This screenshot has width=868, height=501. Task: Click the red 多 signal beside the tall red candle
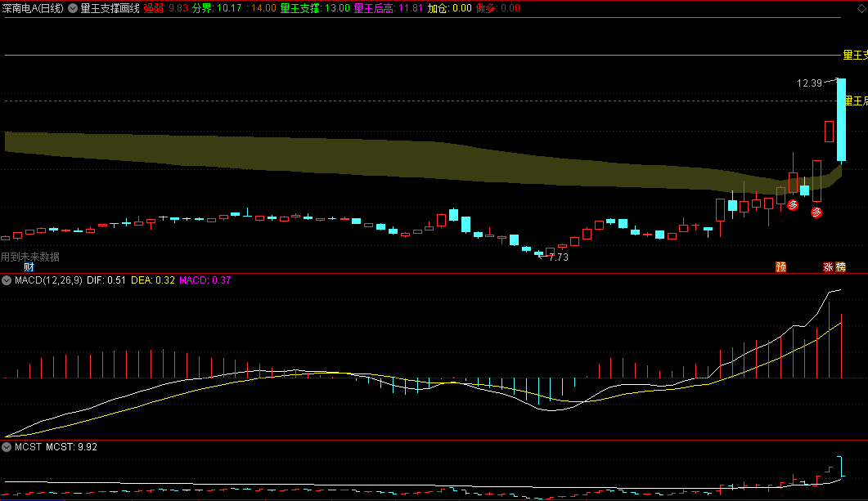[x=816, y=212]
